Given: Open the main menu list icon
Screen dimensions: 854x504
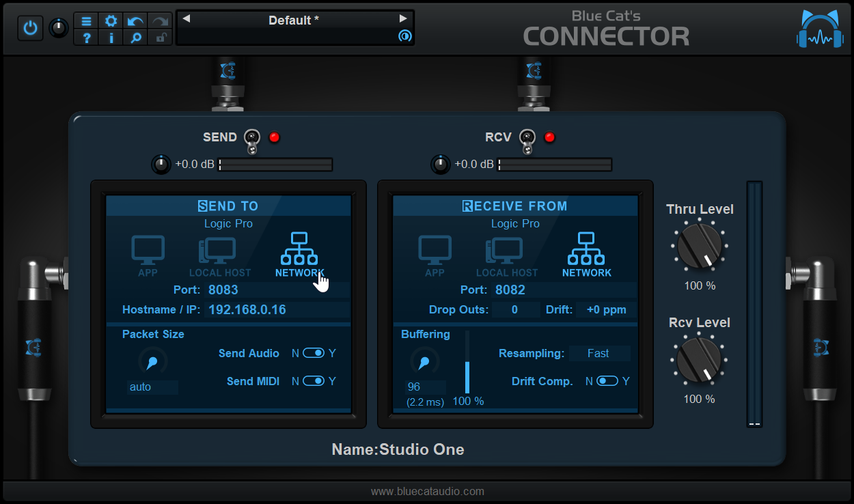Looking at the screenshot, I should pos(86,20).
